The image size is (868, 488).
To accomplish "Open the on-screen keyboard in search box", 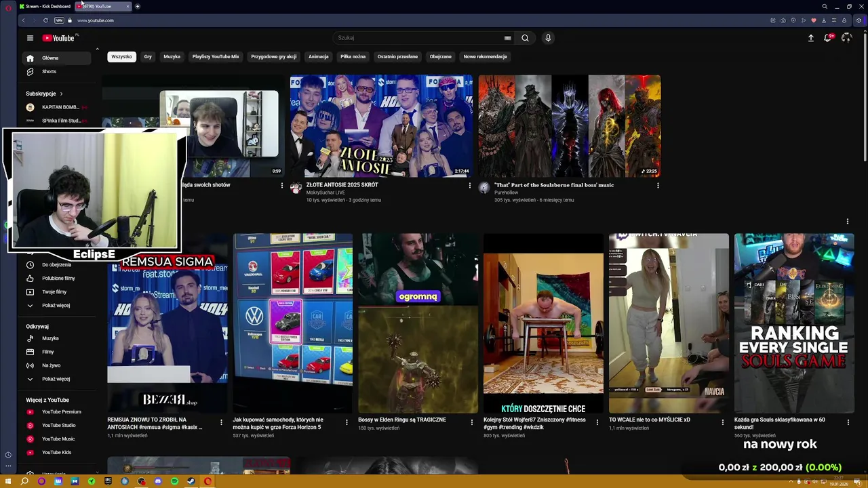I will tap(507, 38).
